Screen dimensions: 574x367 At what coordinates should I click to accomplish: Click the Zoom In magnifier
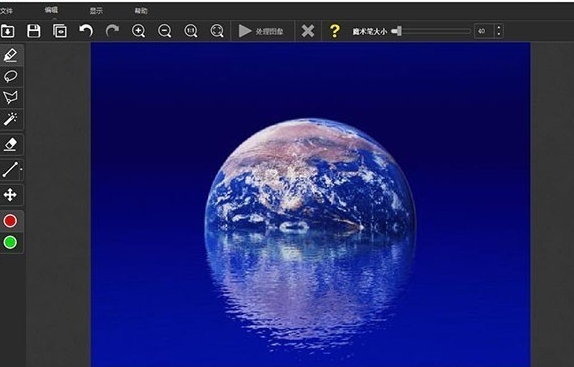[x=138, y=31]
